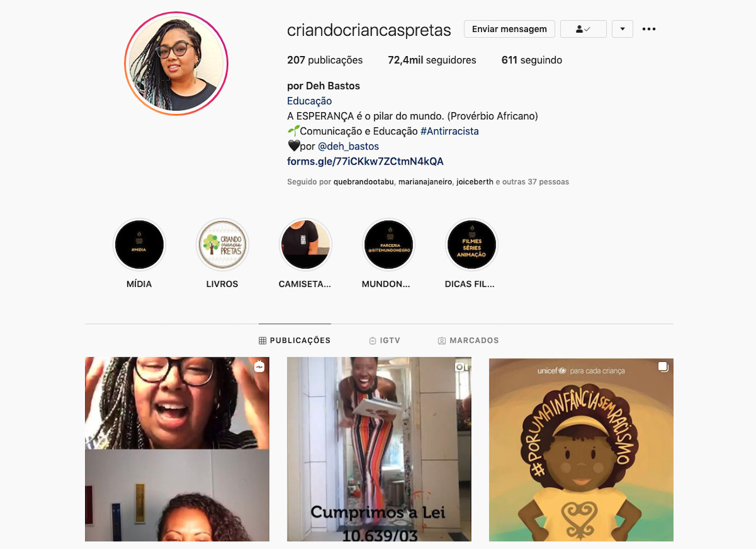
Task: Toggle the following status person-check button
Action: click(x=583, y=29)
